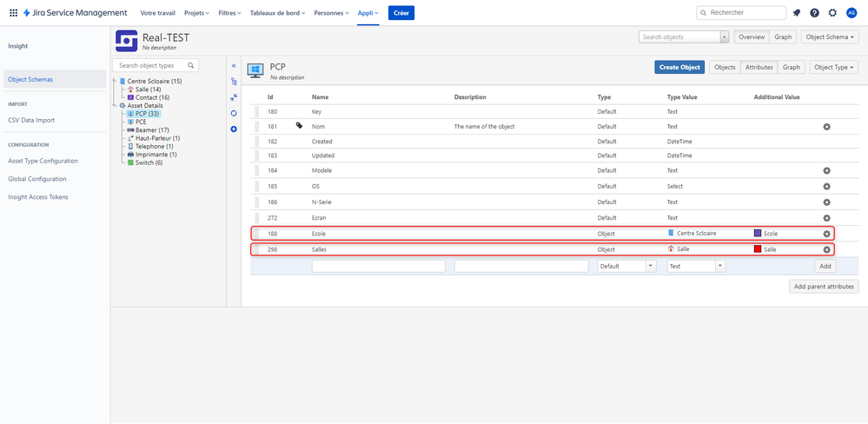Open the app switcher grid icon
Viewport: 868px width, 424px height.
[13, 13]
